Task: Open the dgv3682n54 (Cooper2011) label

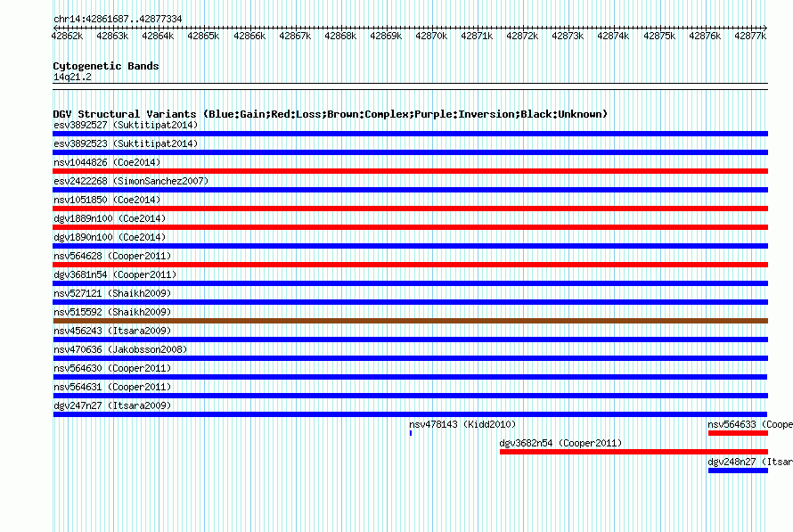Action: [560, 443]
